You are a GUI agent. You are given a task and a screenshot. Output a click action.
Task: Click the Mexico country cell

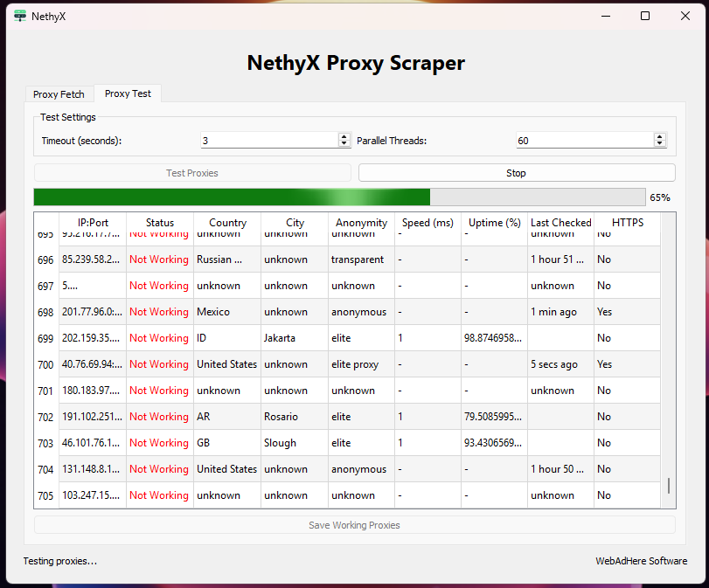click(227, 312)
